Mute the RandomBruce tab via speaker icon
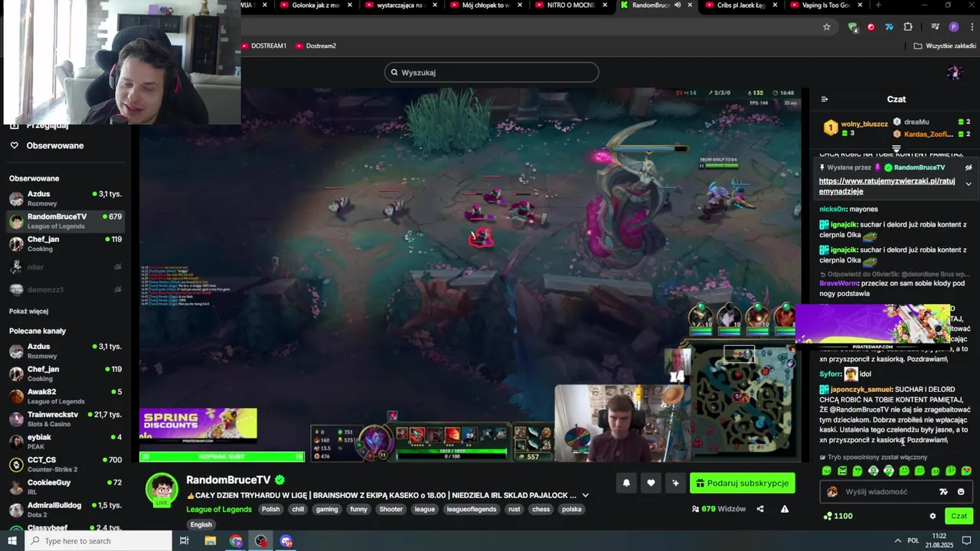 678,5
